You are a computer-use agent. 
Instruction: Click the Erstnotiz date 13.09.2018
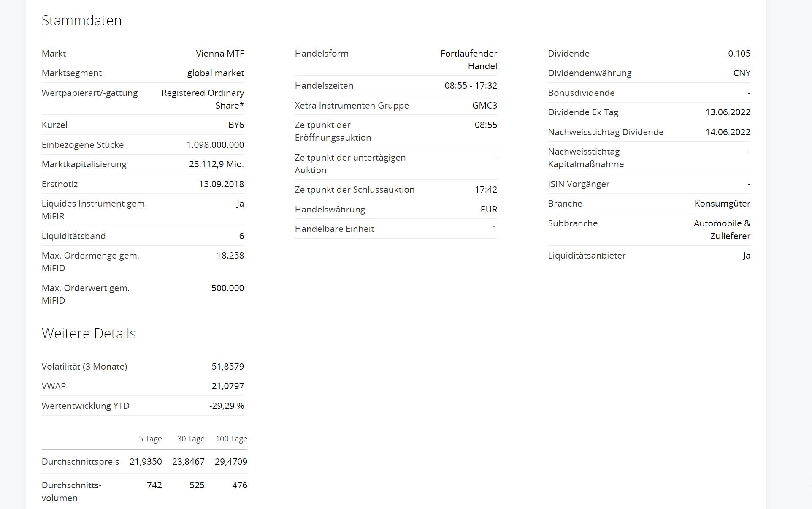coord(221,184)
